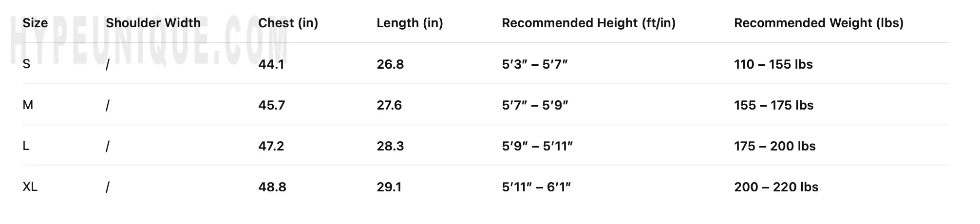Screen dimensions: 980x224
Task: Click the Size column header
Action: pos(35,23)
